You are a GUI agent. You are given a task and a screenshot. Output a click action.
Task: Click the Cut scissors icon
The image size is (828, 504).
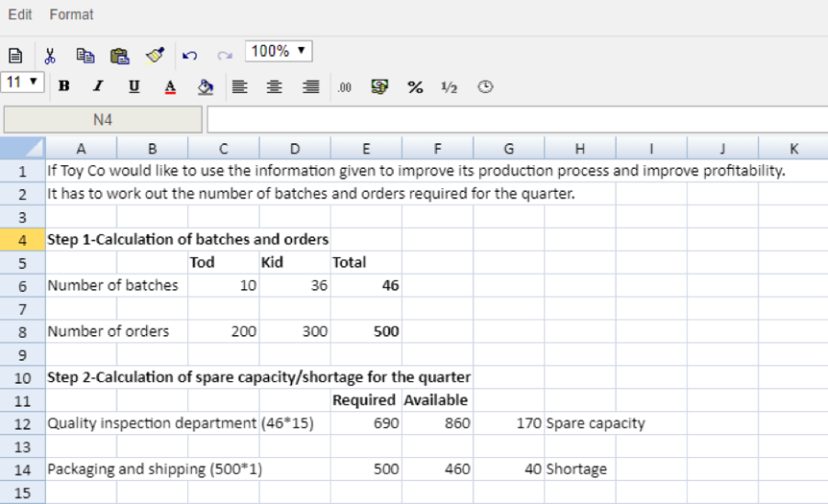pyautogui.click(x=50, y=56)
